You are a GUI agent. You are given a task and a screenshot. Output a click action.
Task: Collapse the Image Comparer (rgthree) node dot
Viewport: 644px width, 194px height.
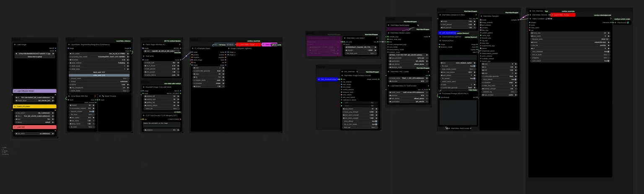[x=228, y=48]
